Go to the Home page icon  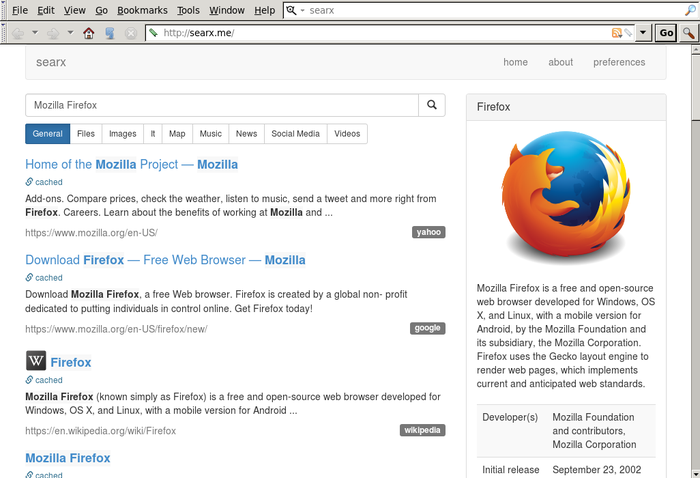pos(89,33)
